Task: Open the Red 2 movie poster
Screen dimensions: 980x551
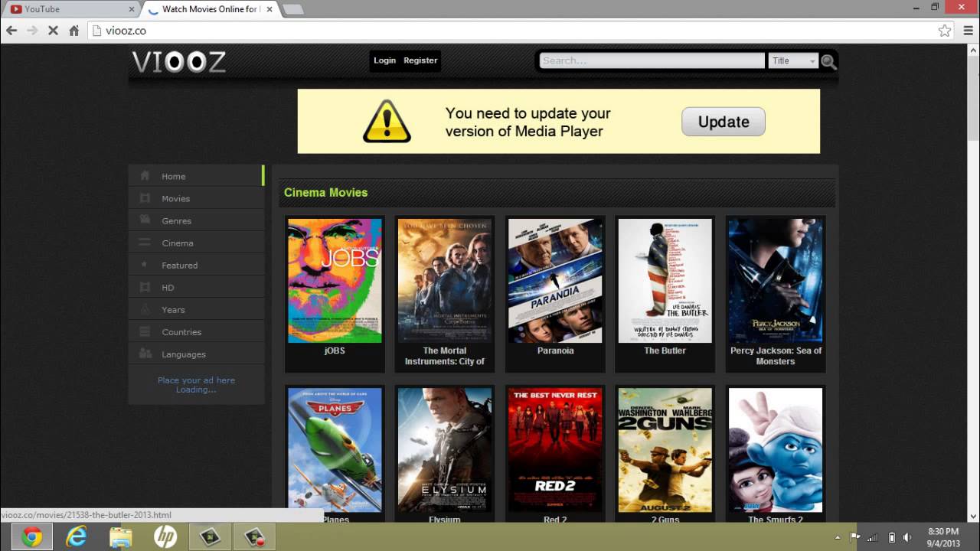Action: pos(555,450)
